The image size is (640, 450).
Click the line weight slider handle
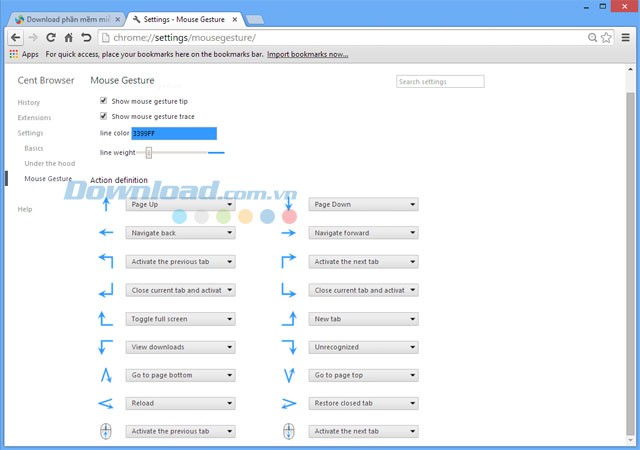[x=149, y=153]
